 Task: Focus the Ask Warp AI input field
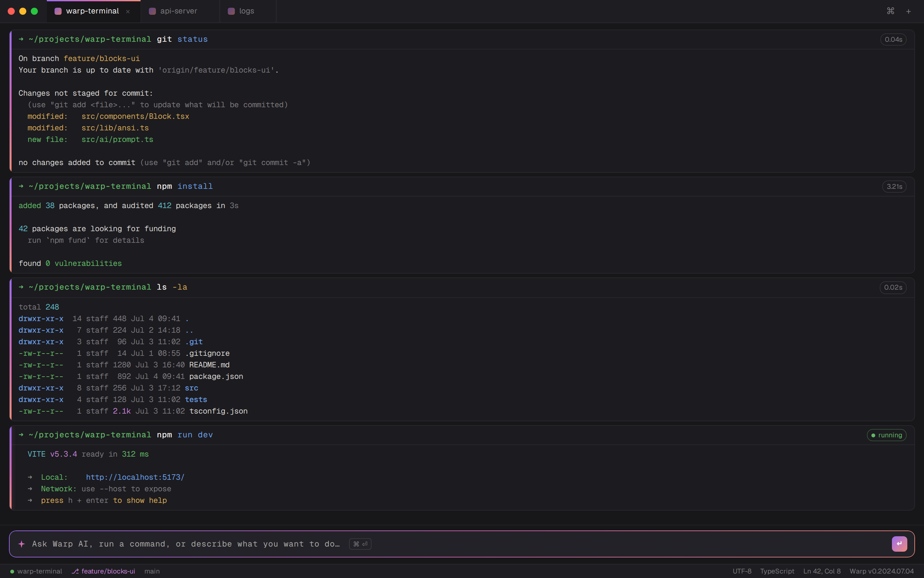[x=462, y=544]
